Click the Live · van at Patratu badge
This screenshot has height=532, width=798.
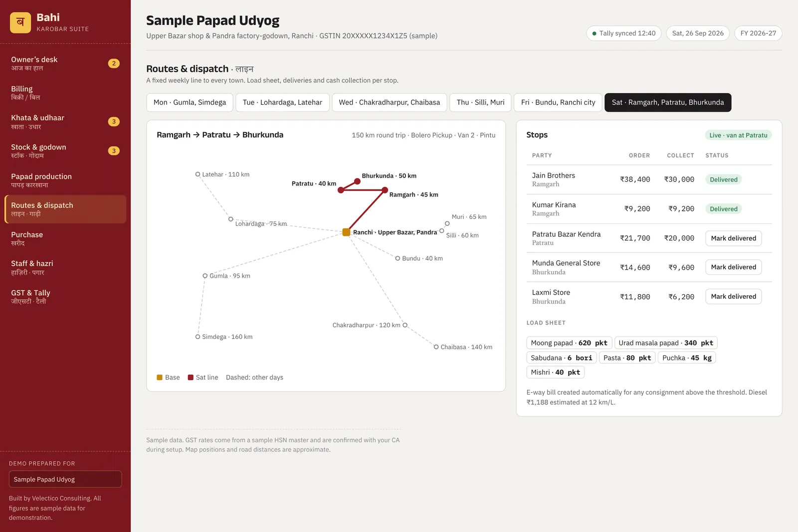(738, 135)
